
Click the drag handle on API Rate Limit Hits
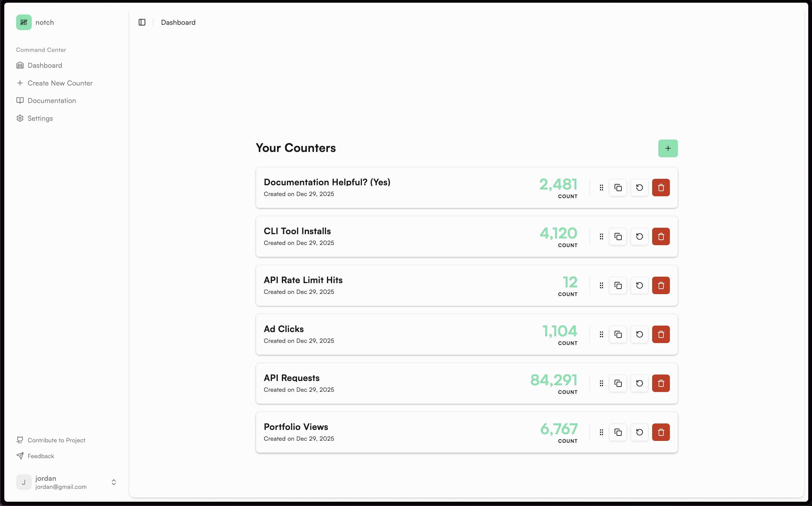601,286
